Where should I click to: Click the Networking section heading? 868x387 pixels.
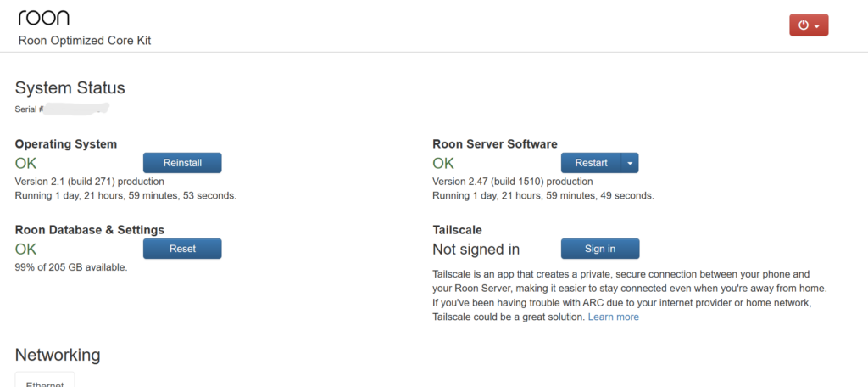tap(58, 355)
